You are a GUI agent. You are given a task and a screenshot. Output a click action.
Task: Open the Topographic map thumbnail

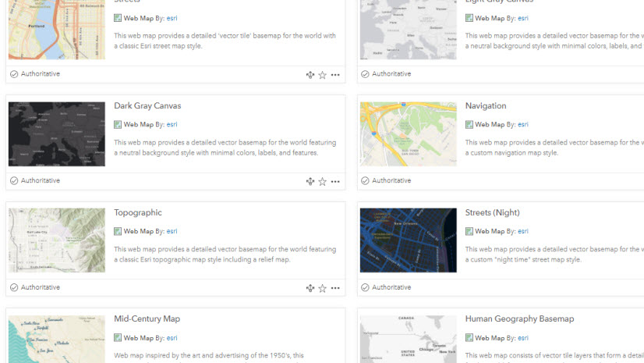pos(57,240)
